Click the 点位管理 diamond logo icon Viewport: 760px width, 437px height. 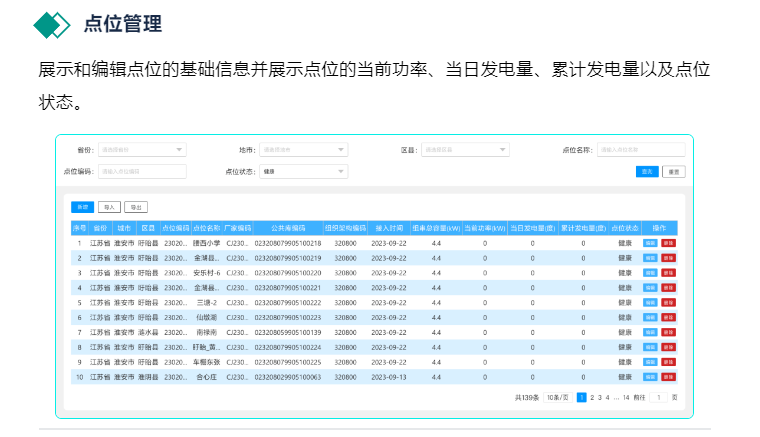click(52, 25)
